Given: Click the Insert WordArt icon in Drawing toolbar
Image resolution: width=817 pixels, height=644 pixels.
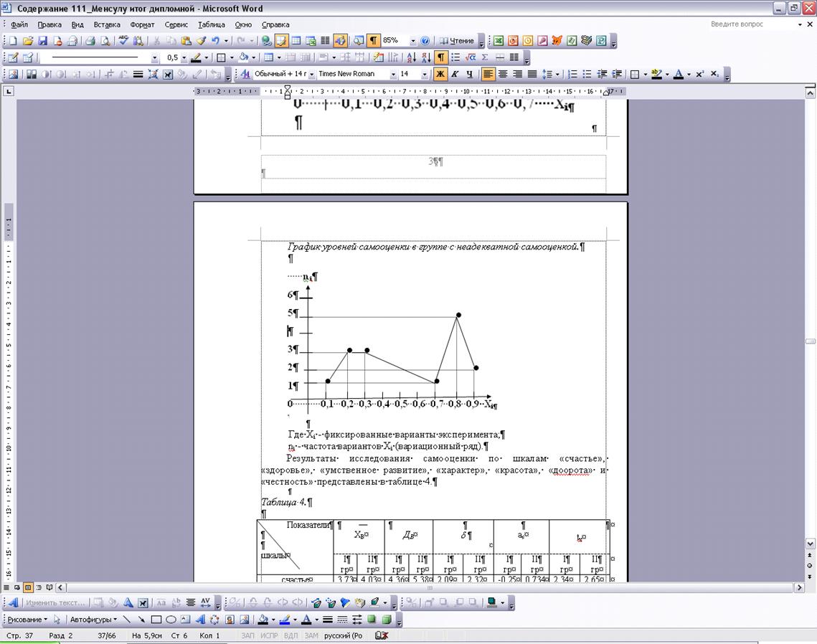Looking at the screenshot, I should (200, 620).
